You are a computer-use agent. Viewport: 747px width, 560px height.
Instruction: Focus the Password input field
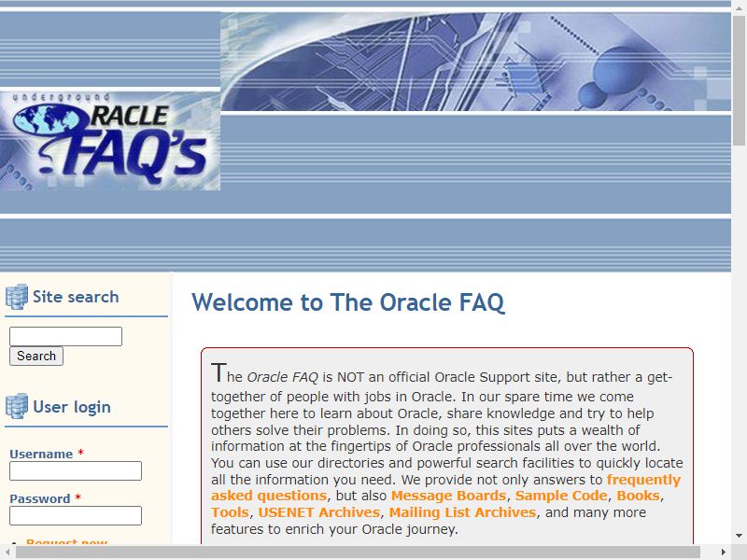[76, 515]
